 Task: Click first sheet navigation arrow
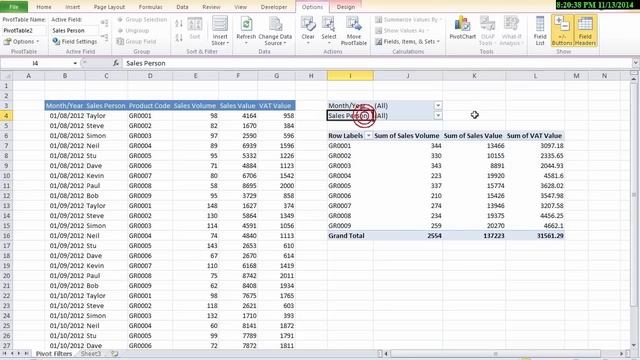[5, 353]
